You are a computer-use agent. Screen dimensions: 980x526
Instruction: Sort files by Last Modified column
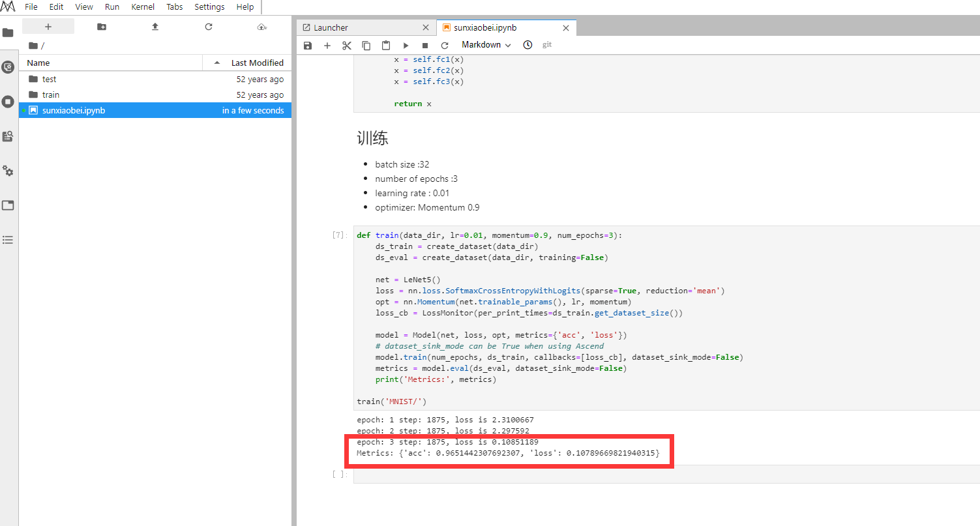(x=248, y=63)
